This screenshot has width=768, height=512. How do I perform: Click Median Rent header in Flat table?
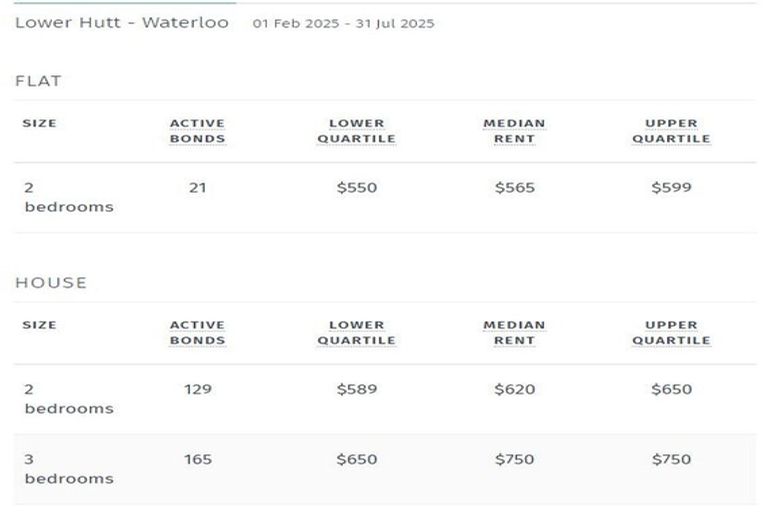click(514, 131)
